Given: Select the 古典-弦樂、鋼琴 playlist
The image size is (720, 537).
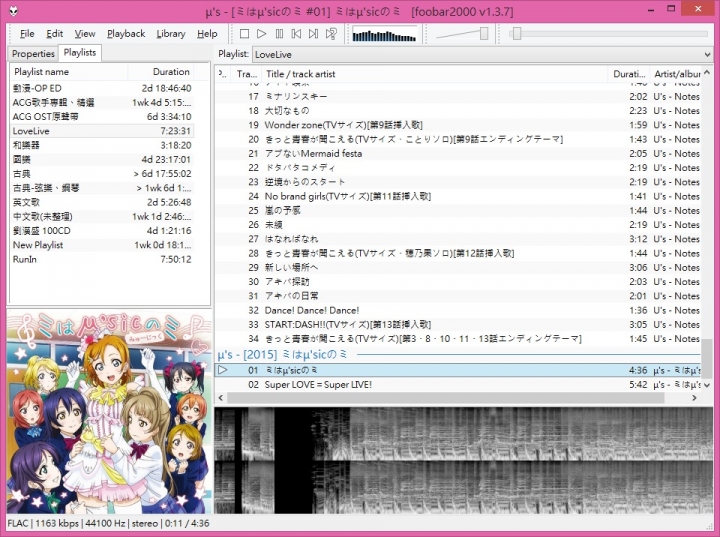Looking at the screenshot, I should [x=102, y=188].
